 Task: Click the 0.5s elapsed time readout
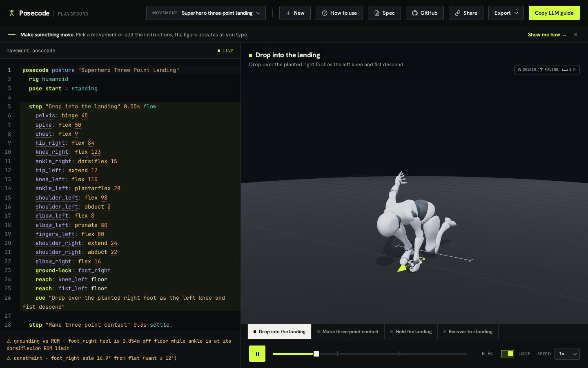(487, 354)
